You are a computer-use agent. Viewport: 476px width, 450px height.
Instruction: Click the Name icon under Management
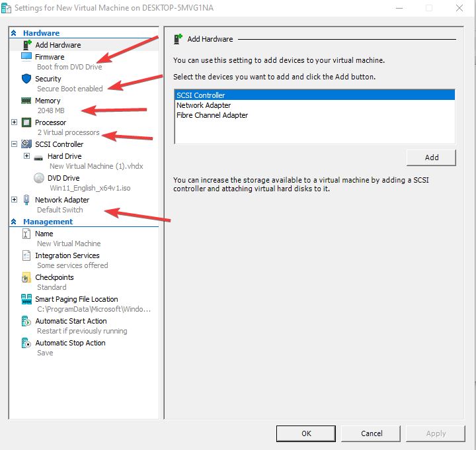(26, 234)
